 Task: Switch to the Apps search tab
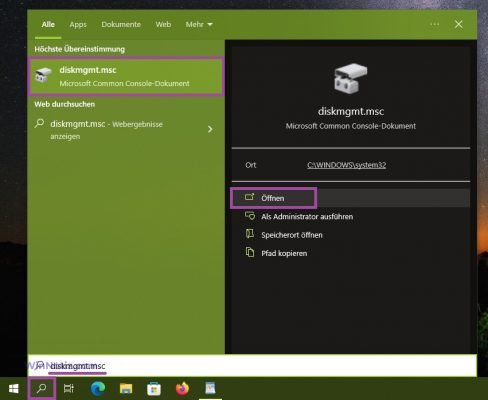(78, 24)
